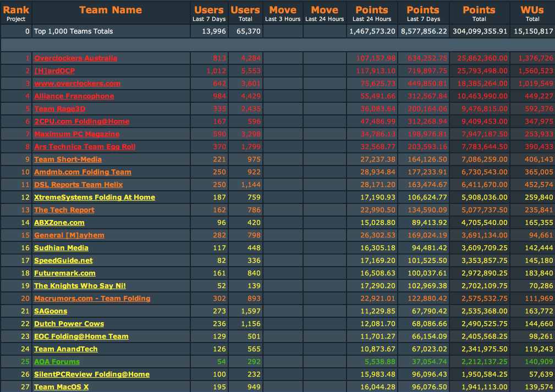555x392 pixels.
Task: Select rank number 12 cell
Action: [17, 197]
